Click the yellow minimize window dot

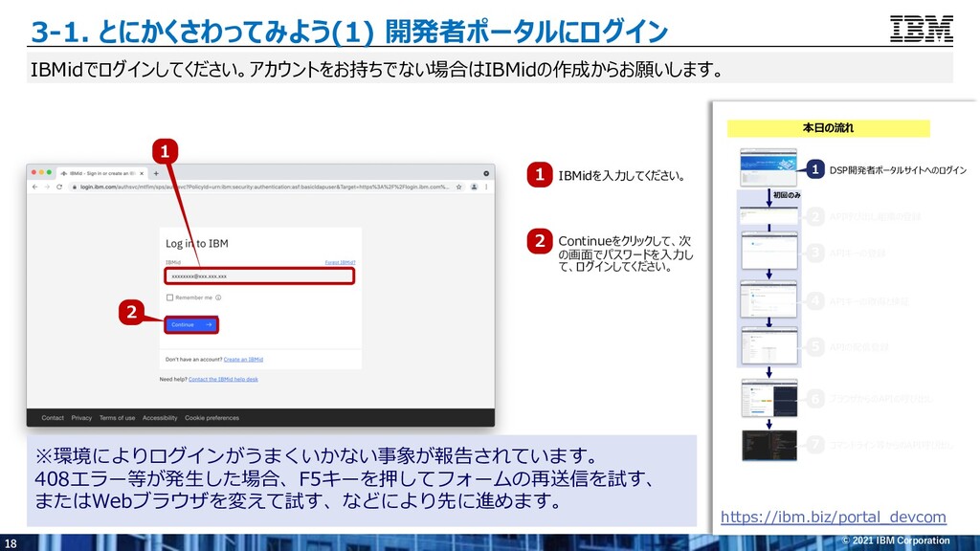pos(42,172)
